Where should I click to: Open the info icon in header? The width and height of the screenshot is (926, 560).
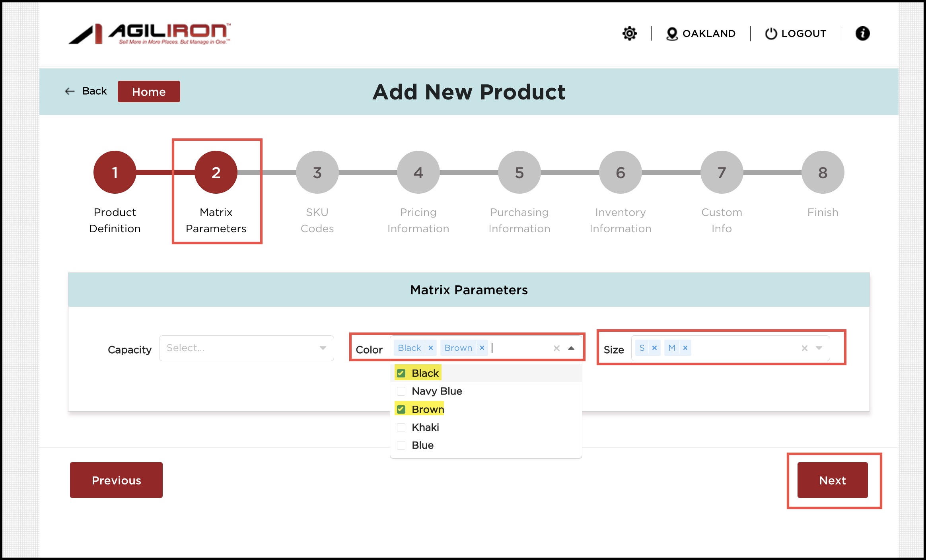862,33
